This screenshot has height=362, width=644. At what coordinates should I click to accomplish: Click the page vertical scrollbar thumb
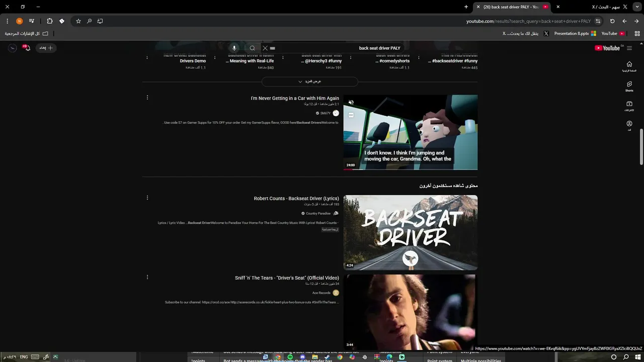click(x=641, y=147)
